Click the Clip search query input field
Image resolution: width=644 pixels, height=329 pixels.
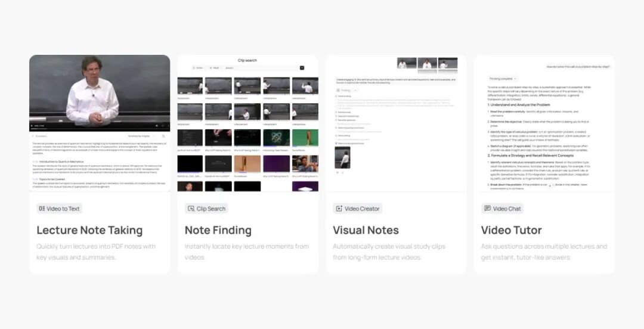click(x=261, y=68)
